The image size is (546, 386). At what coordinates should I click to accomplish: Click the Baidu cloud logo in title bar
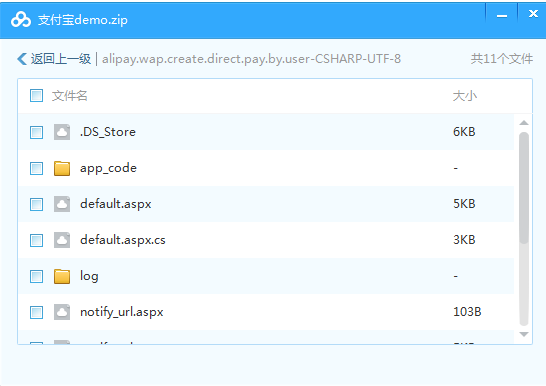[21, 19]
